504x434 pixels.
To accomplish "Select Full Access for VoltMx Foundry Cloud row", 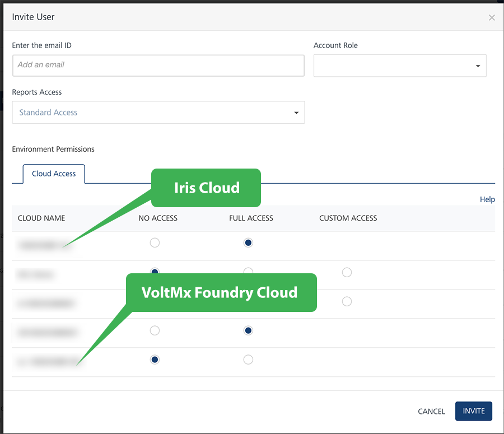I will tap(249, 360).
